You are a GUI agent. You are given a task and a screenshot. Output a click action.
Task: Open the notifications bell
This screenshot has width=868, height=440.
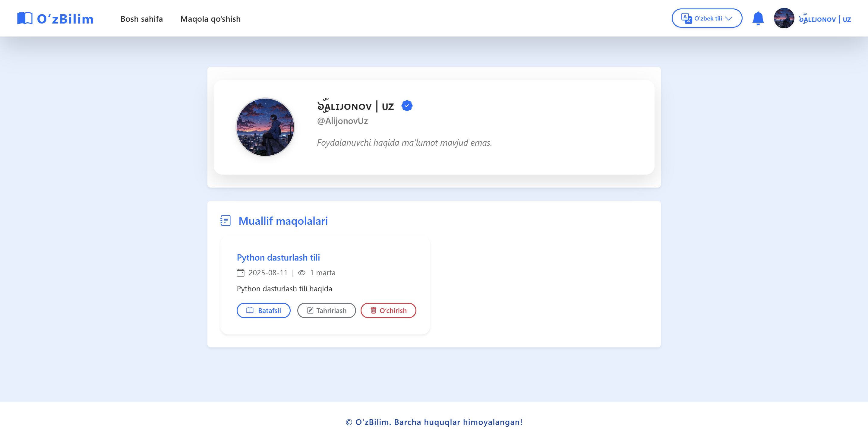758,18
